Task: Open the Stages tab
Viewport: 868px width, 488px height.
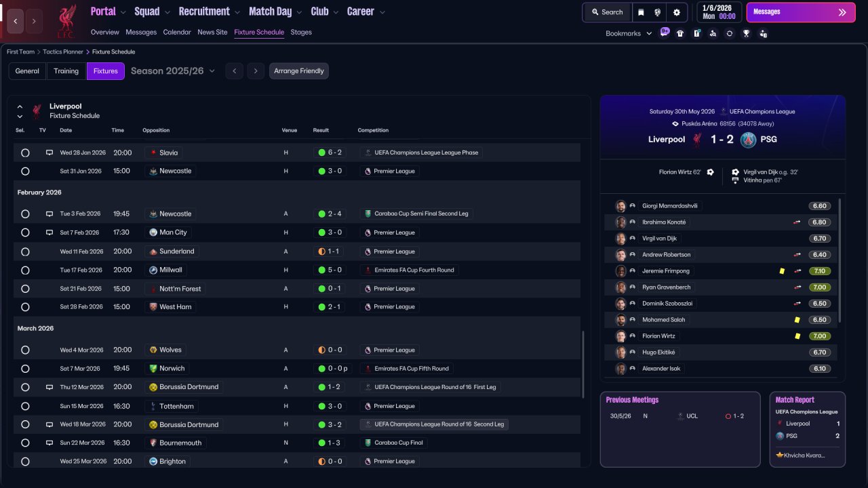Action: tap(301, 32)
